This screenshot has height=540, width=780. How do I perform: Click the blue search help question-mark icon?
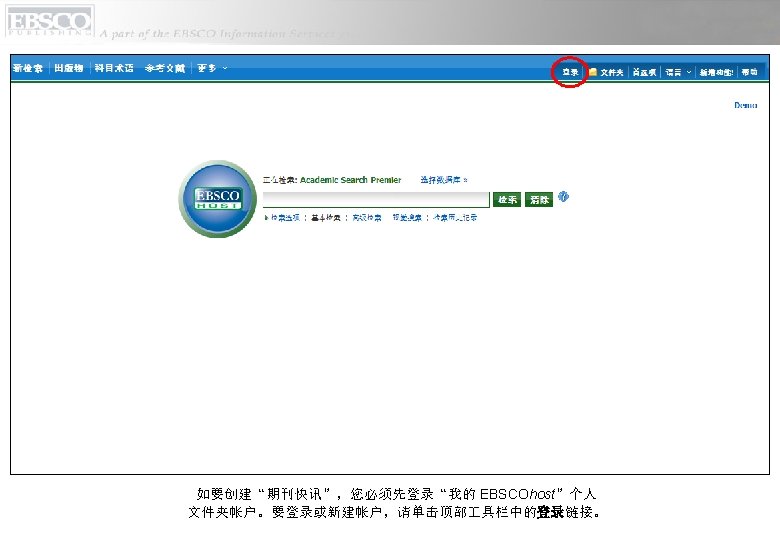click(x=563, y=197)
